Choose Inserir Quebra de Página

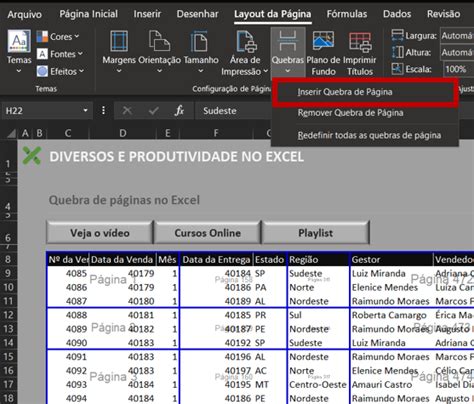pos(365,92)
